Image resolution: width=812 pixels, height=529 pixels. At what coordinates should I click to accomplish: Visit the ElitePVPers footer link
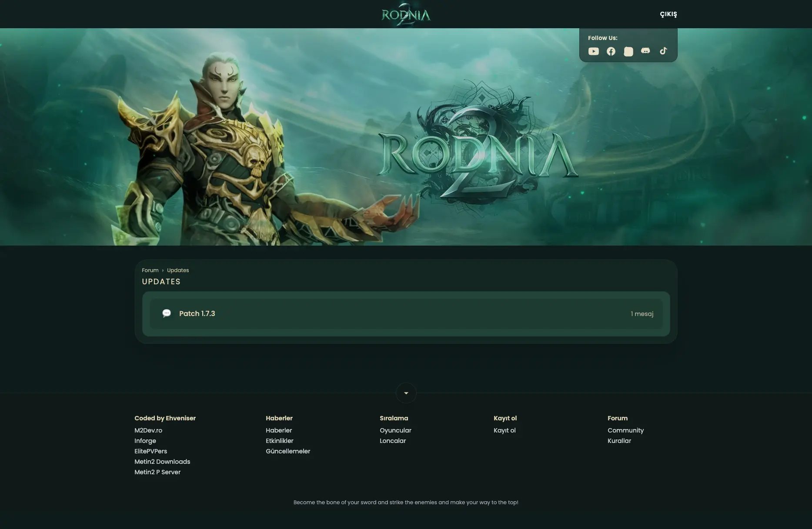[150, 451]
